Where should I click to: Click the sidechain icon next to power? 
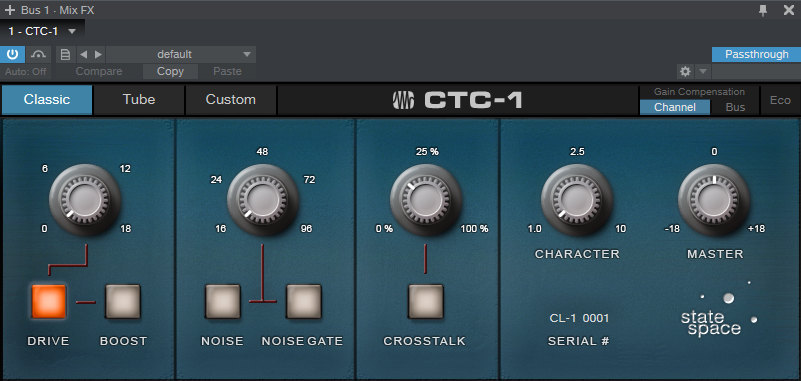click(38, 54)
